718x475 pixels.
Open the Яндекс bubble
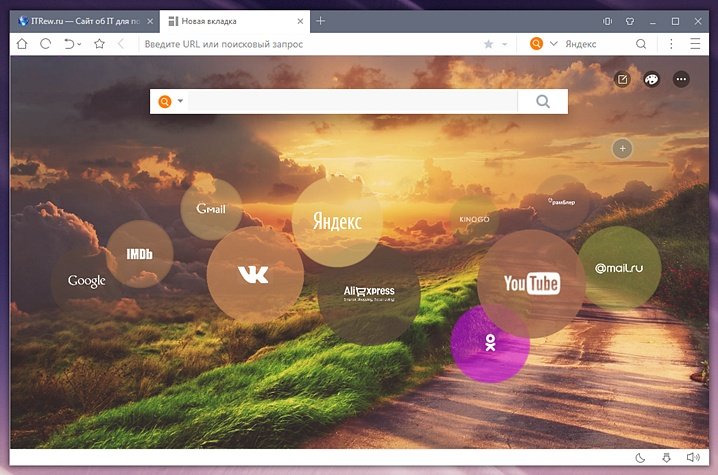337,222
